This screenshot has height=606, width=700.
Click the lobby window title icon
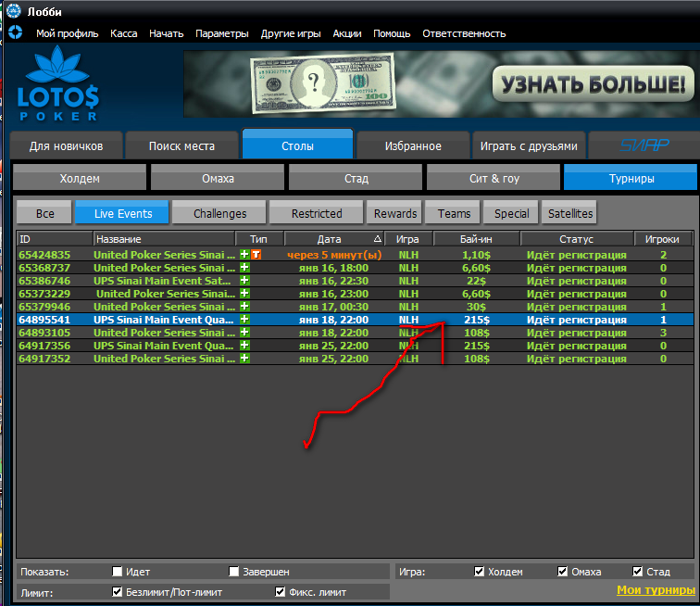pos(13,11)
